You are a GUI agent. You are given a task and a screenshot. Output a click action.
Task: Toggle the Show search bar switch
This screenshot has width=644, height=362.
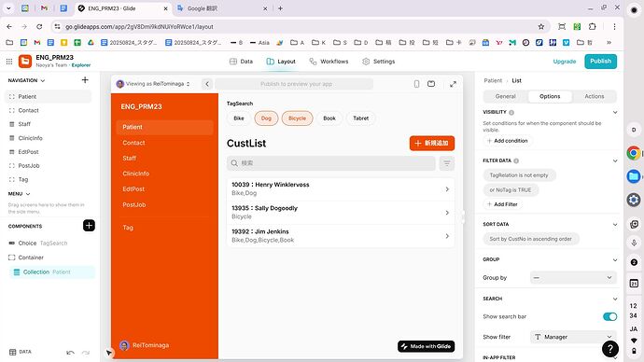pos(609,316)
